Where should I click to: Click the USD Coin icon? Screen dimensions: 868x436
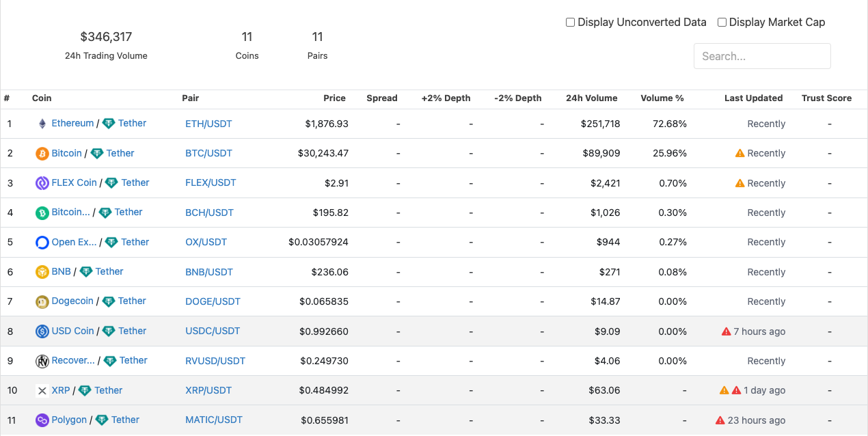[x=42, y=331]
